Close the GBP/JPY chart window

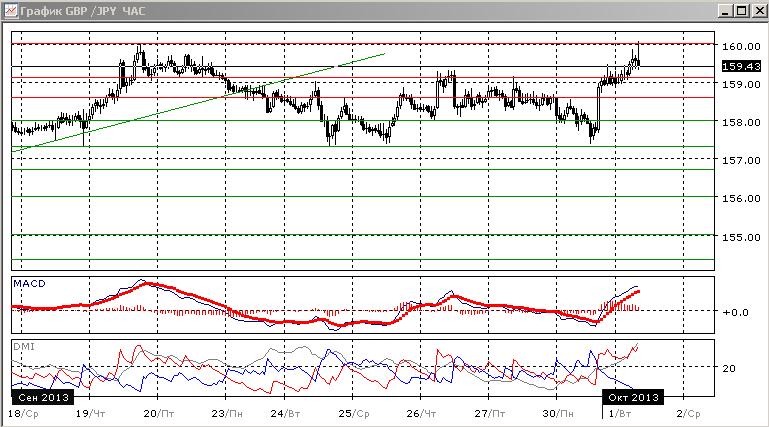(x=759, y=10)
